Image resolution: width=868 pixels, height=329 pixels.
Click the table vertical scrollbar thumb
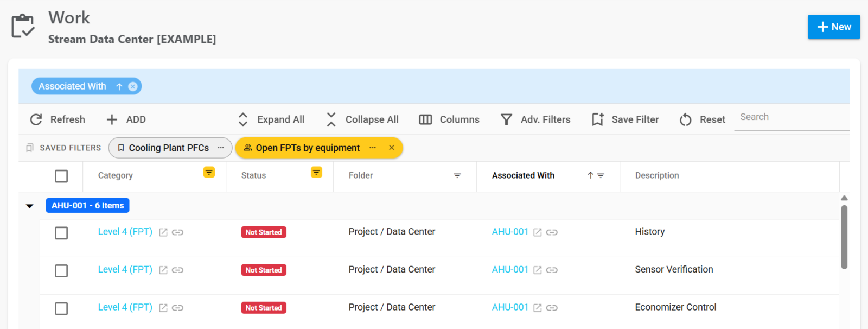coord(844,237)
